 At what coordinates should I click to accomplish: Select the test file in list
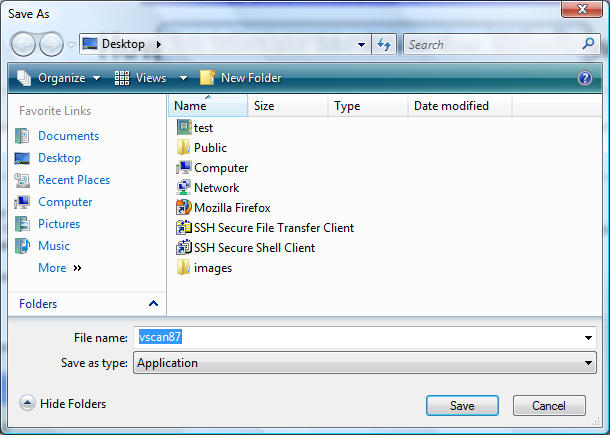184,128
